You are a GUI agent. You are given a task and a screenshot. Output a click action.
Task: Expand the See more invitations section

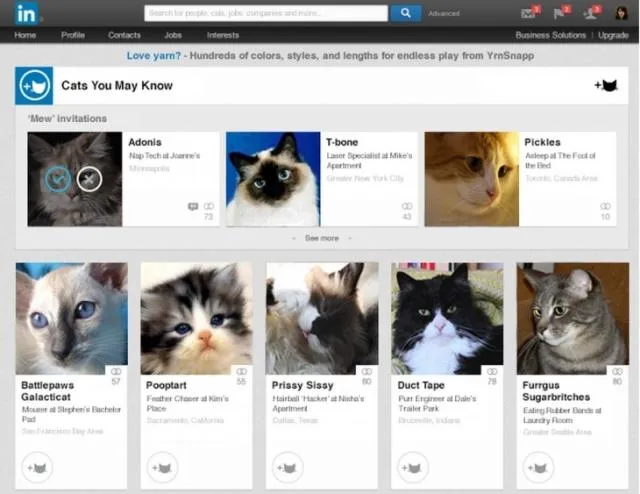(x=321, y=238)
